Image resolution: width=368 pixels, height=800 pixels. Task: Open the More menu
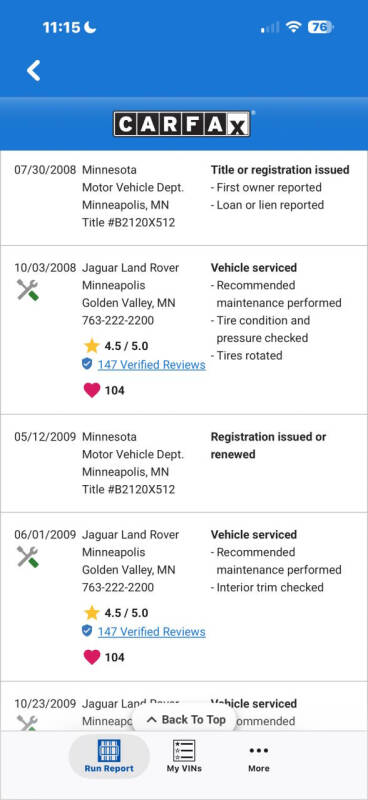click(259, 757)
